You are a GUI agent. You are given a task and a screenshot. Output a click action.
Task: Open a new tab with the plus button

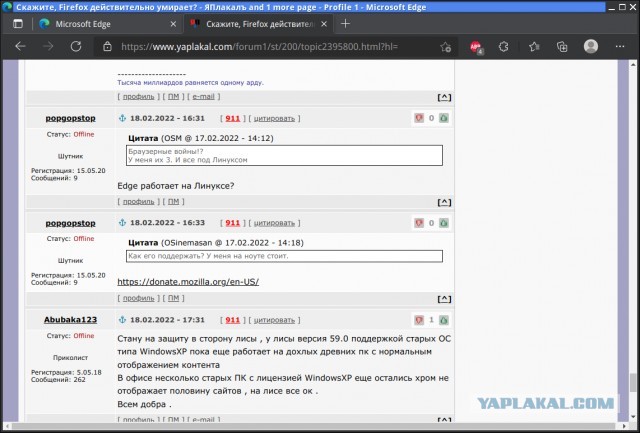click(345, 24)
